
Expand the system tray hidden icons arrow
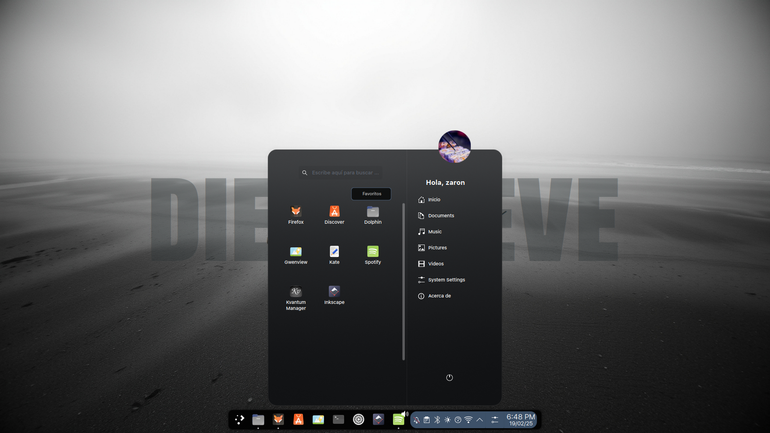click(x=480, y=420)
